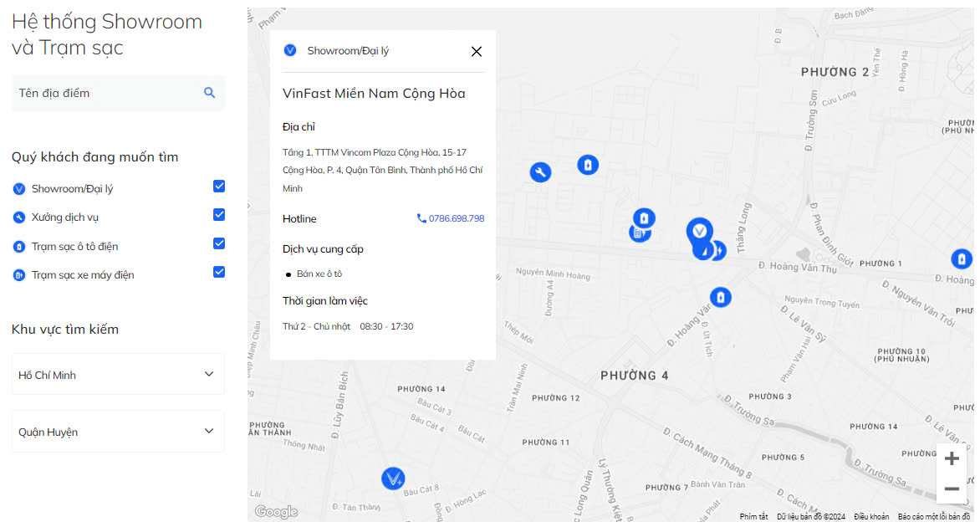Zoom in the map with plus button
This screenshot has height=527, width=980.
coord(951,458)
